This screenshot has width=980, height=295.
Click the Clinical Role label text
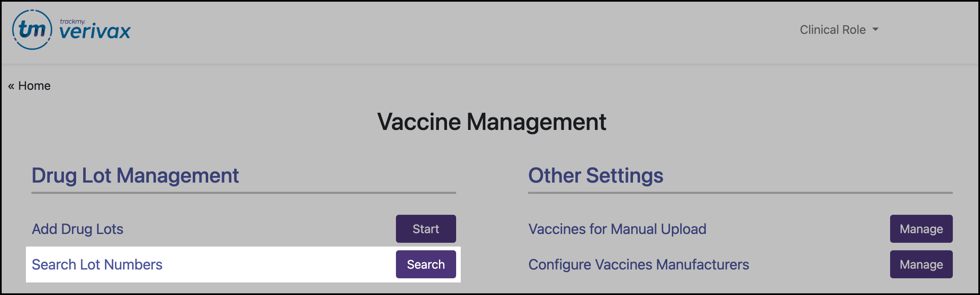(x=832, y=29)
